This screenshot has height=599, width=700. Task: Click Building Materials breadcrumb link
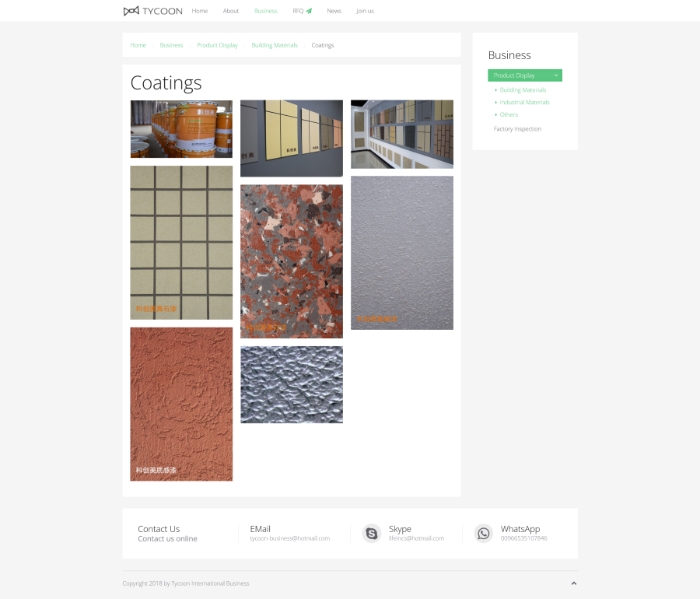[275, 45]
